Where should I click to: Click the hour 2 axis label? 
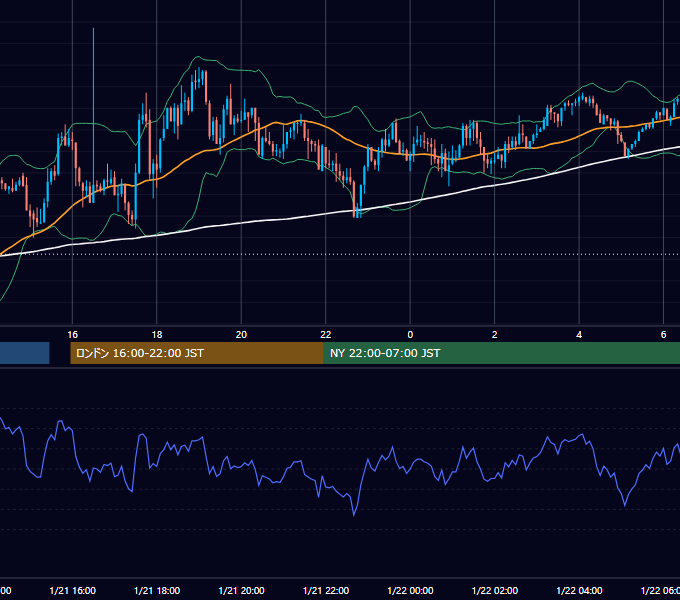tap(494, 335)
